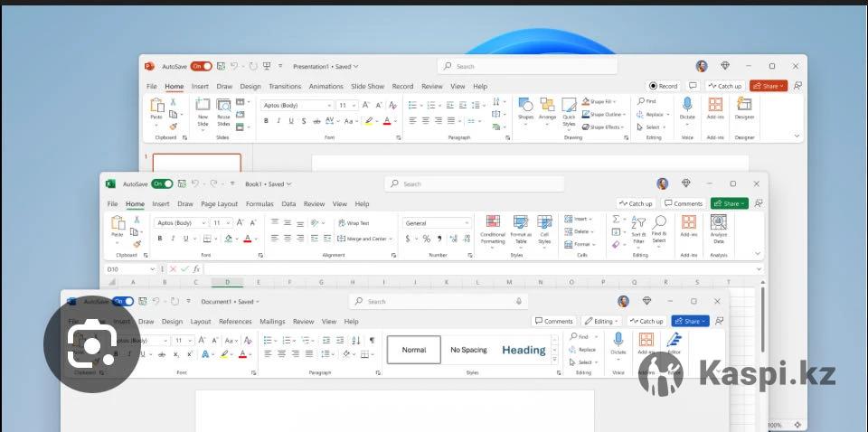Turn off AutoSave in PowerPoint

201,66
